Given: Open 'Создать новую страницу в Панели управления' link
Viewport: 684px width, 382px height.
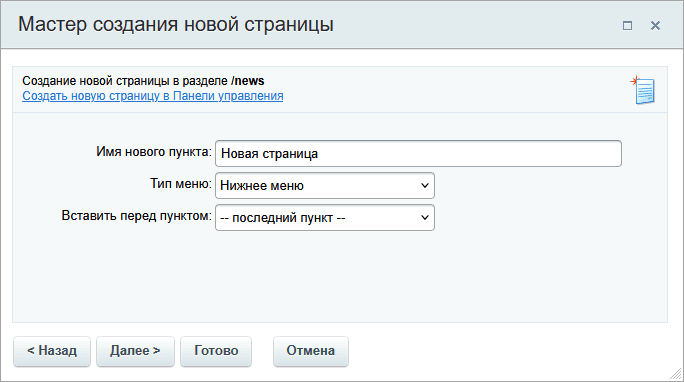Looking at the screenshot, I should [x=153, y=96].
